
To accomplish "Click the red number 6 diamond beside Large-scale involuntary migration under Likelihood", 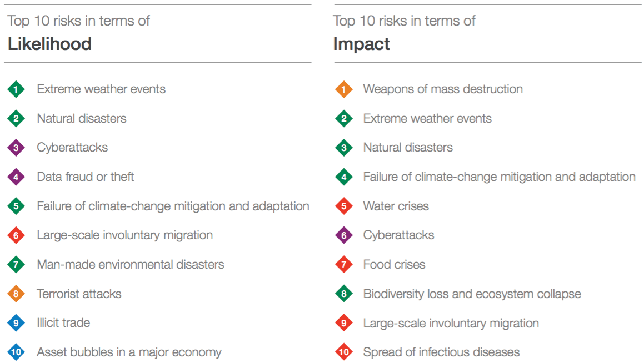I will [x=16, y=235].
